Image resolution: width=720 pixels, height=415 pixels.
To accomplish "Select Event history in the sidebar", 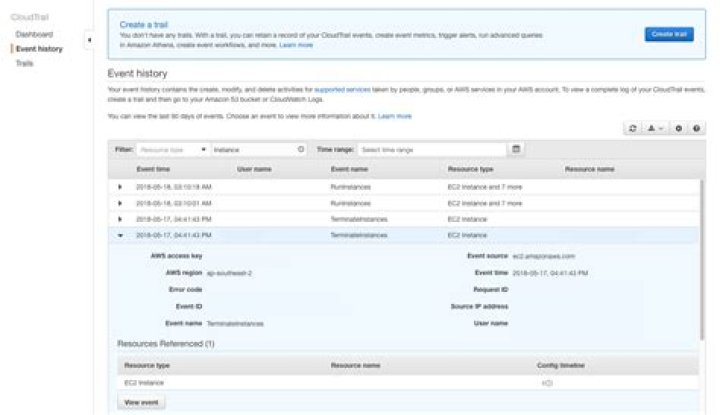I will click(39, 49).
